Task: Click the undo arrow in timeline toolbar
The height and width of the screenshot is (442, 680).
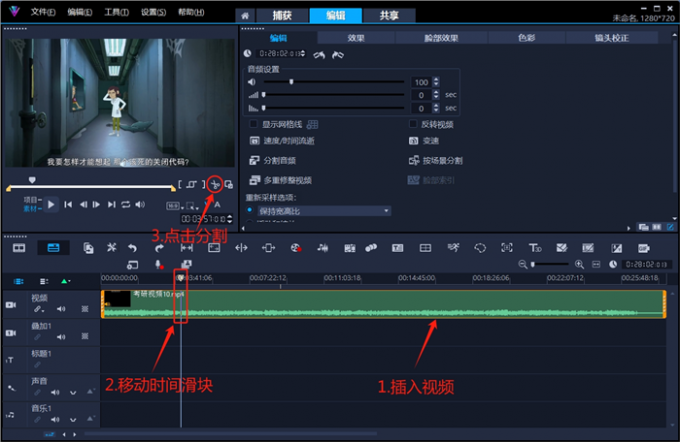Action: pos(133,248)
